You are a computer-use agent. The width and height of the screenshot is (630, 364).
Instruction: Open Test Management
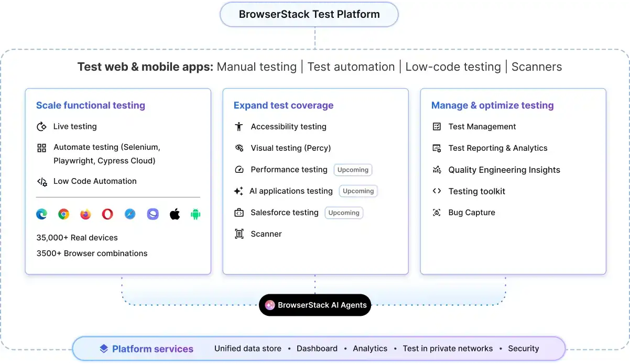[482, 127]
